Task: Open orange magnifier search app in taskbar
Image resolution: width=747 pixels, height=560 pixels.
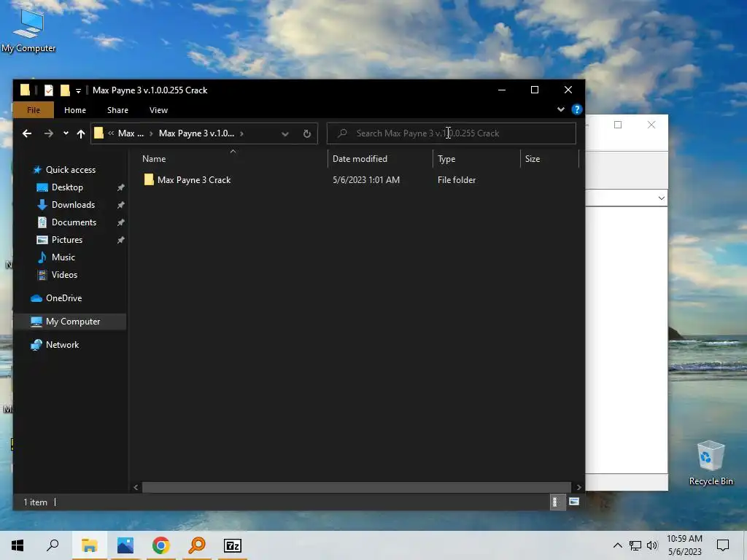Action: [197, 545]
